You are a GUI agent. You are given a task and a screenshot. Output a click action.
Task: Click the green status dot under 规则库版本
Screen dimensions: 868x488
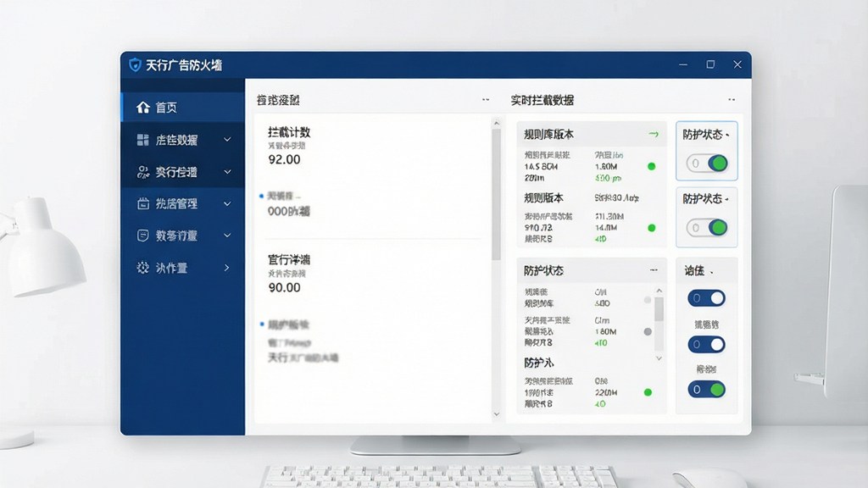(652, 167)
